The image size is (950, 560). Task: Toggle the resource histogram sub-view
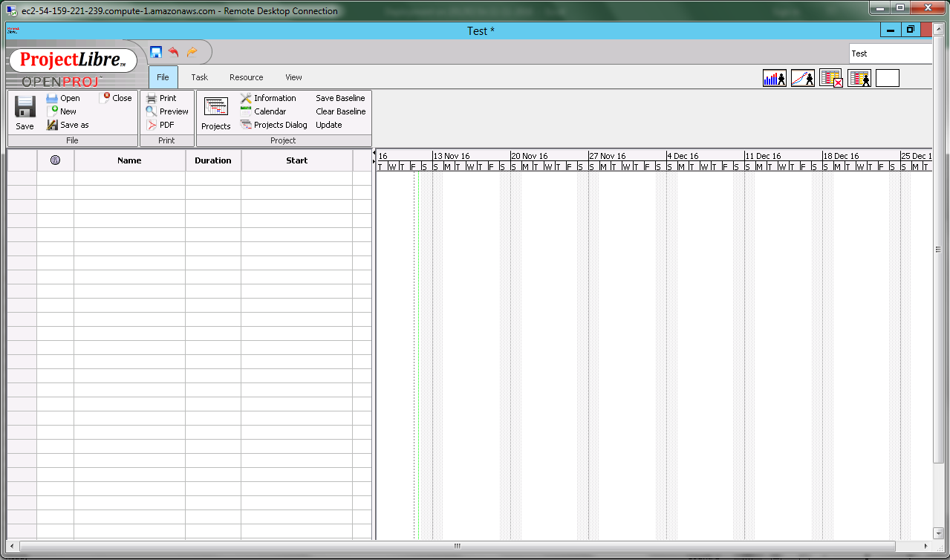click(x=774, y=78)
